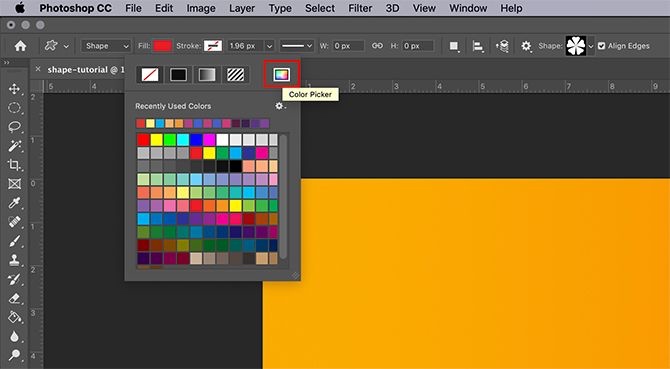Viewport: 670px width, 369px height.
Task: Click the Home icon in options bar
Action: pos(20,46)
